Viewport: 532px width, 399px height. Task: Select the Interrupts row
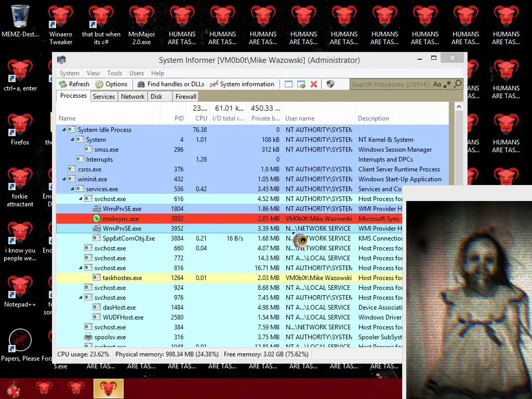point(252,159)
